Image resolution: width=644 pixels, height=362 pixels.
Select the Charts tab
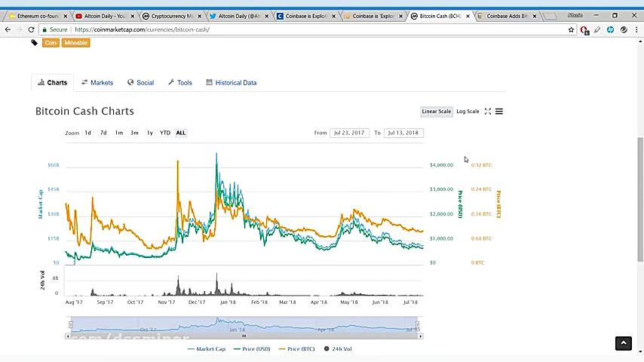52,83
